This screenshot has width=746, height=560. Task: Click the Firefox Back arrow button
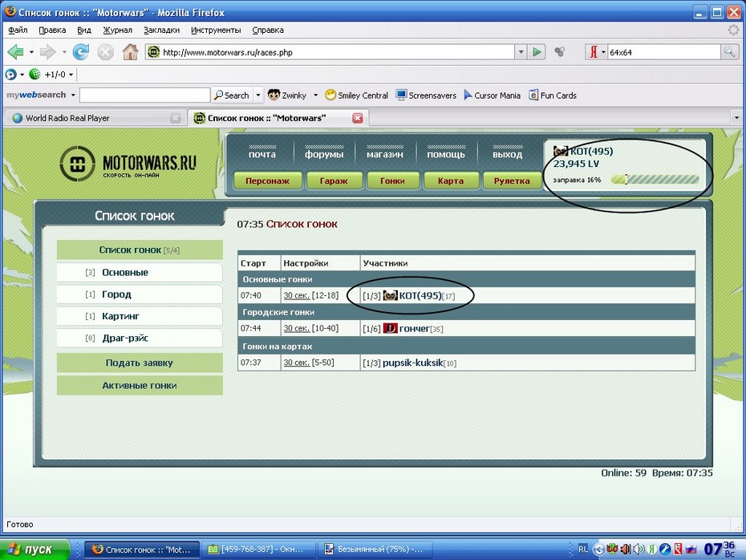[x=16, y=52]
